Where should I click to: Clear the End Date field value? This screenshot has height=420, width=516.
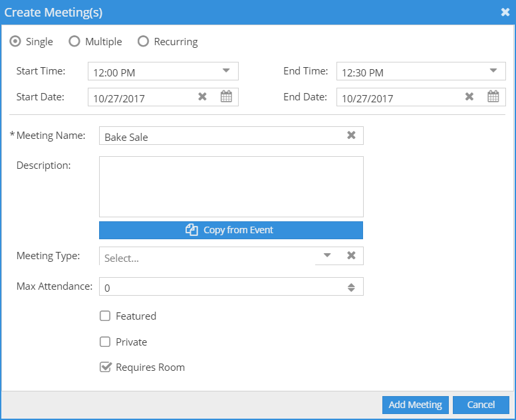coord(469,97)
